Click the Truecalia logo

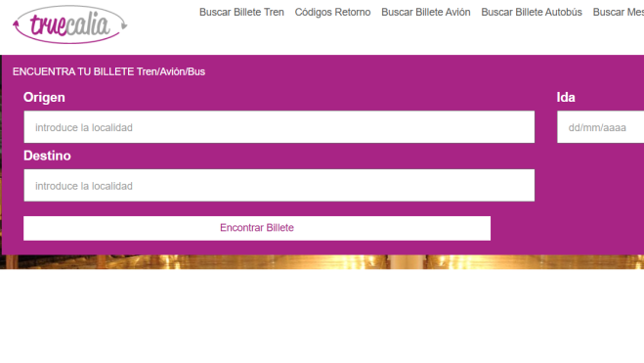(69, 24)
